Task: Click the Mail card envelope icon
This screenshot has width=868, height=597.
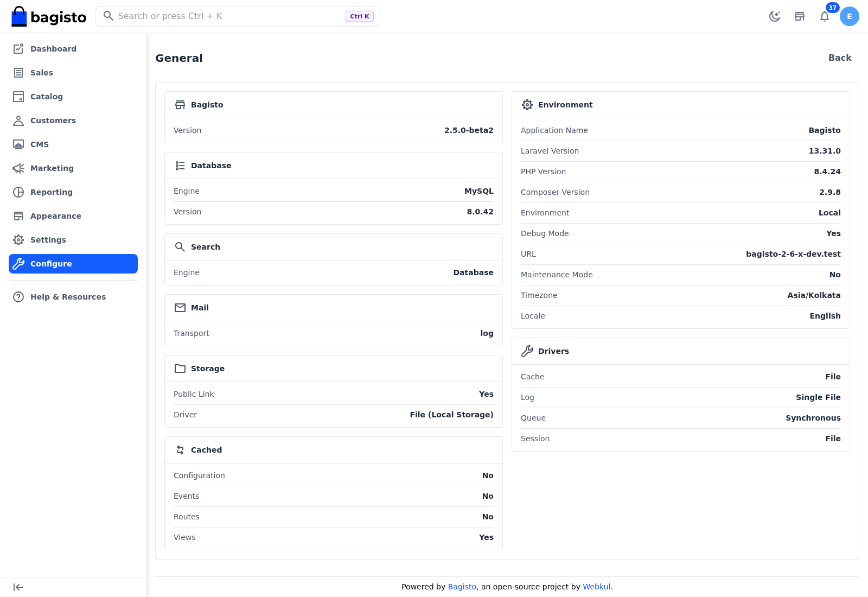Action: coord(180,308)
